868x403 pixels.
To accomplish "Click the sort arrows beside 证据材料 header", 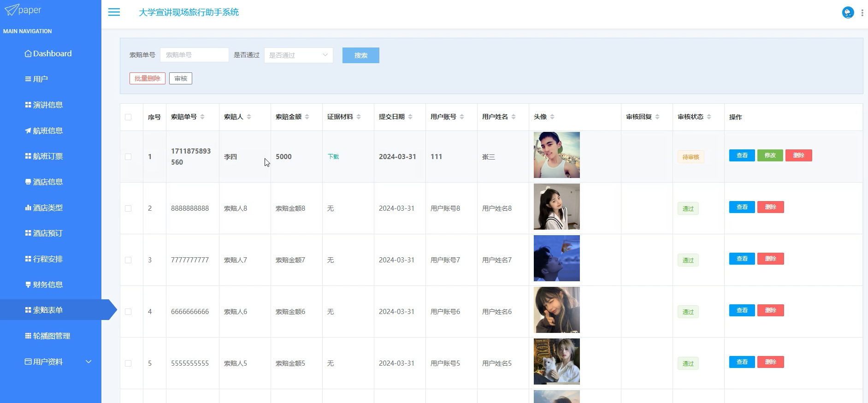I will tap(359, 117).
